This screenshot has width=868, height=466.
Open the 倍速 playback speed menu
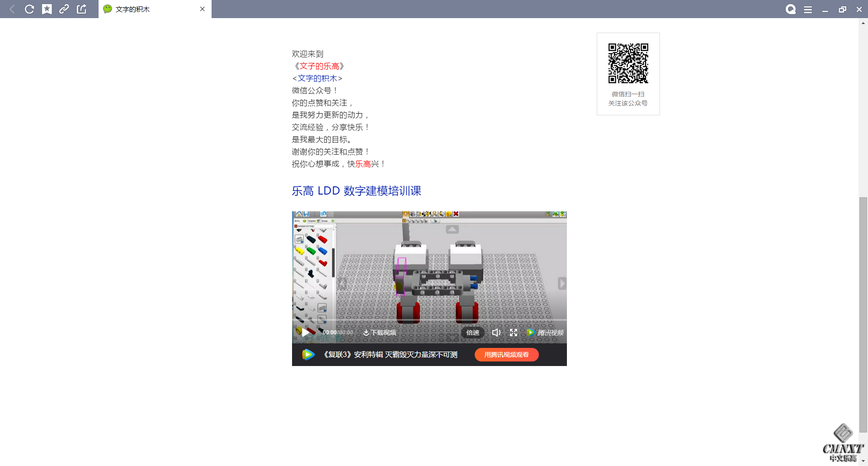click(x=473, y=333)
